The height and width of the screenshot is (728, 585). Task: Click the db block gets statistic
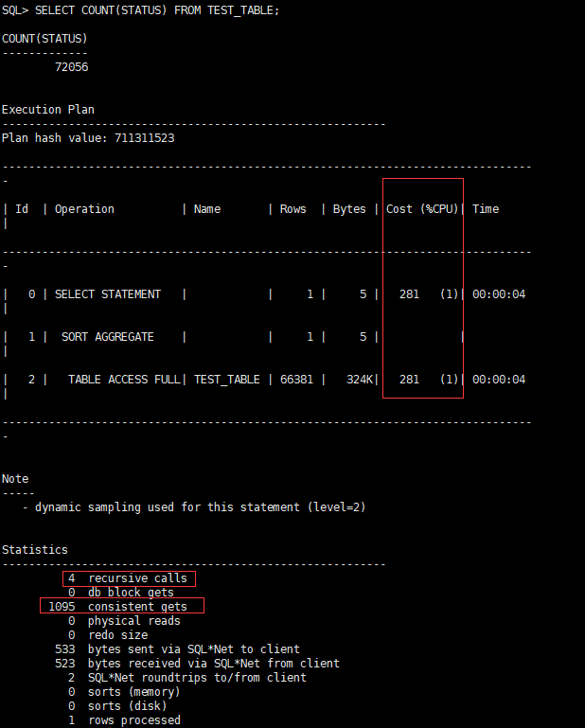[121, 593]
